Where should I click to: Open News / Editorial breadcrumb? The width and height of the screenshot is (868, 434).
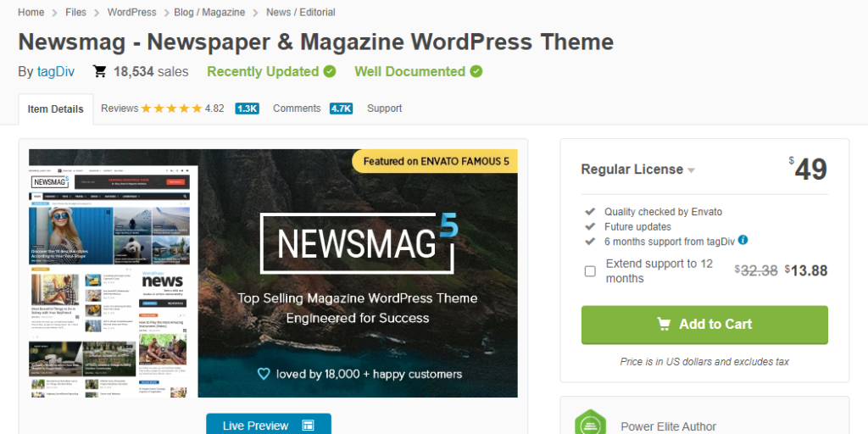point(301,12)
